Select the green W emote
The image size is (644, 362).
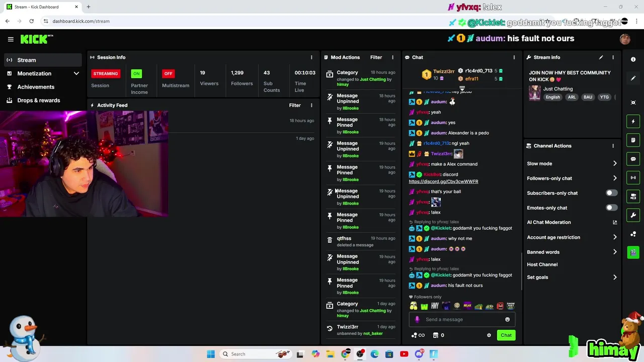[x=424, y=306]
